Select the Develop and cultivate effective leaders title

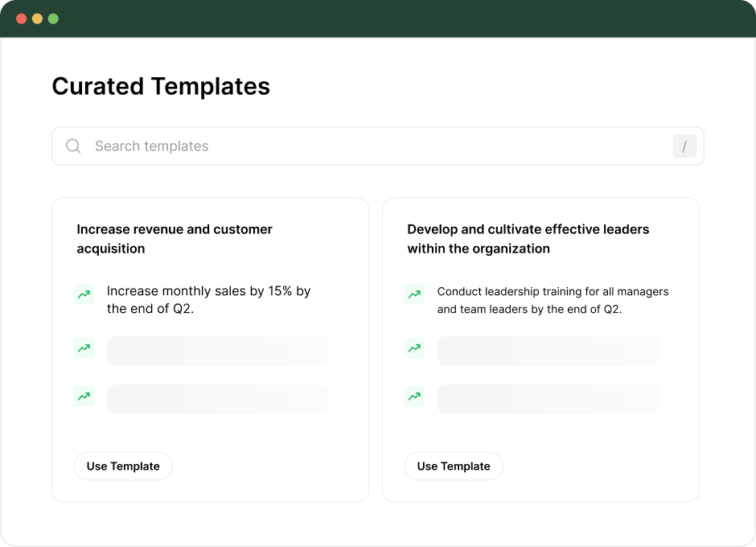(528, 239)
